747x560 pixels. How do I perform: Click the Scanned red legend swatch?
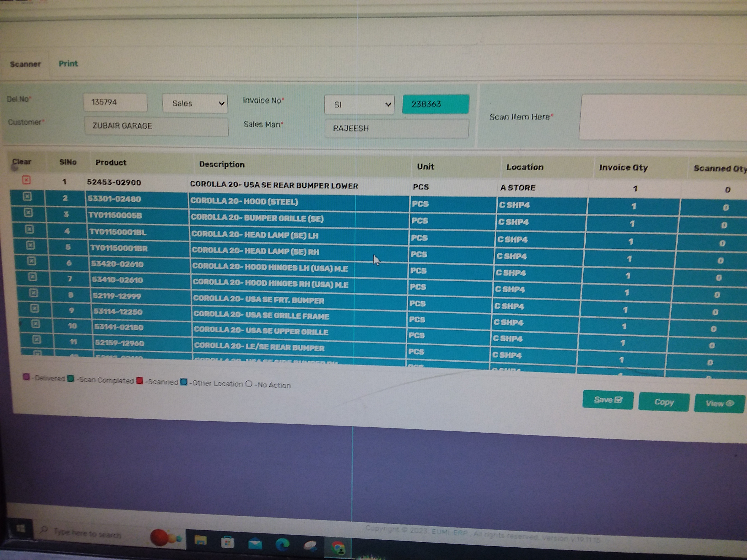[139, 380]
